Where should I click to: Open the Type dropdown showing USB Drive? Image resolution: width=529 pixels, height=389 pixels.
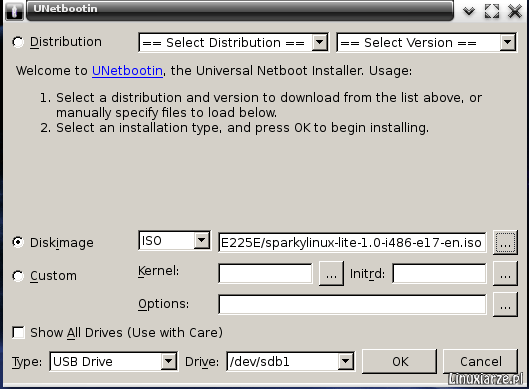coord(114,362)
